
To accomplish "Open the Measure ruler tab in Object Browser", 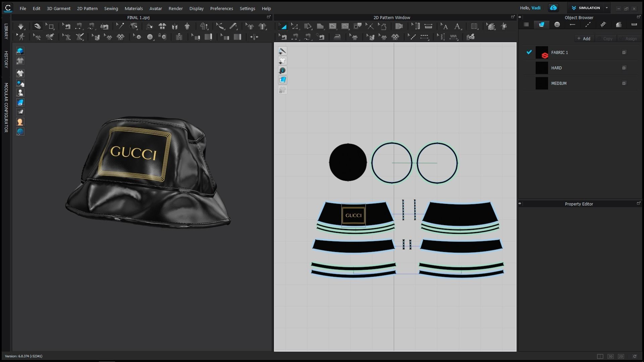I will (634, 24).
